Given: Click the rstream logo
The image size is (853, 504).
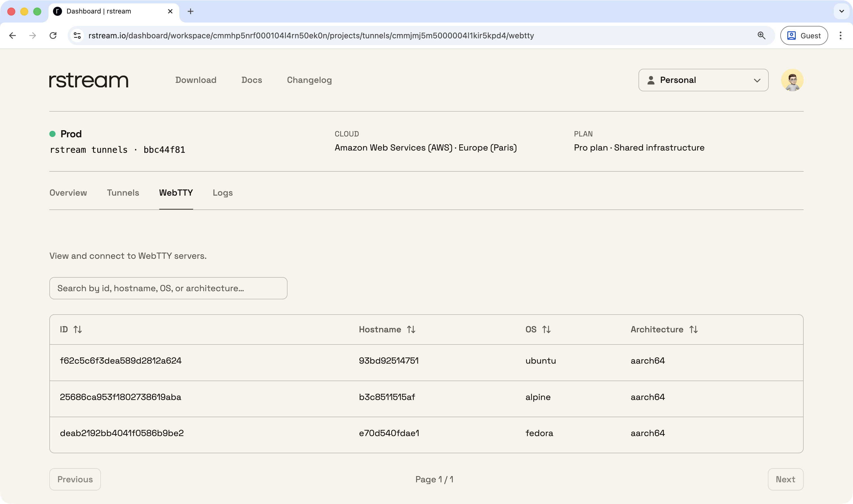Looking at the screenshot, I should (89, 80).
